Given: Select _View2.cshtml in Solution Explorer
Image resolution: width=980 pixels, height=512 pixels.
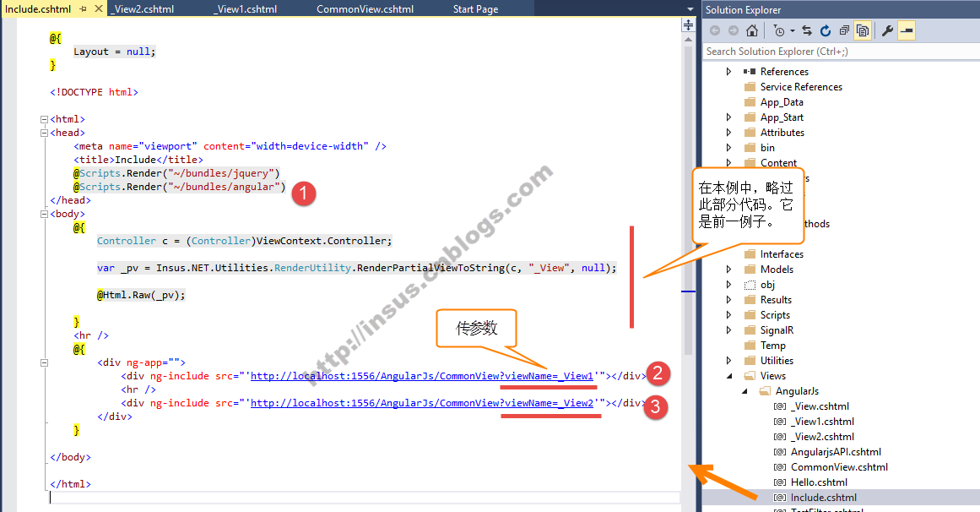Looking at the screenshot, I should pos(822,437).
